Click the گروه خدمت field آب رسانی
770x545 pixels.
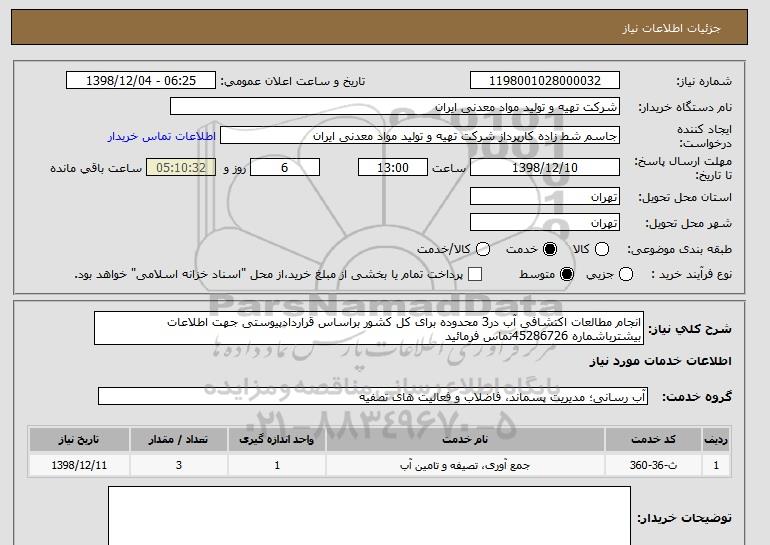coord(373,396)
